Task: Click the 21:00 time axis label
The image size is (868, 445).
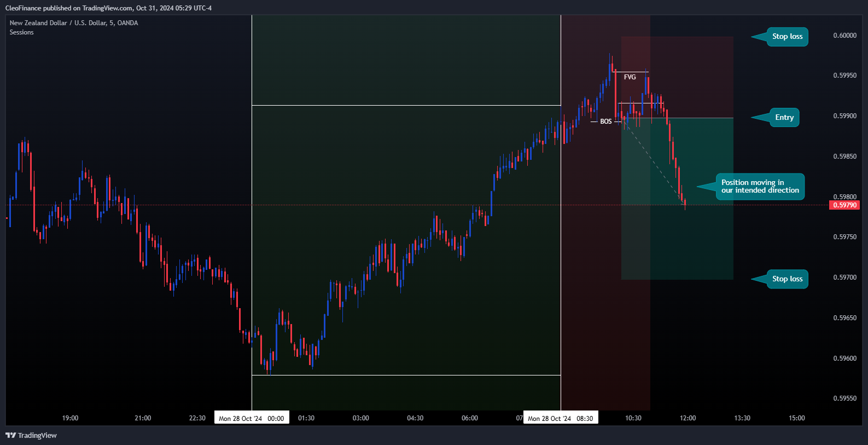Action: (143, 418)
